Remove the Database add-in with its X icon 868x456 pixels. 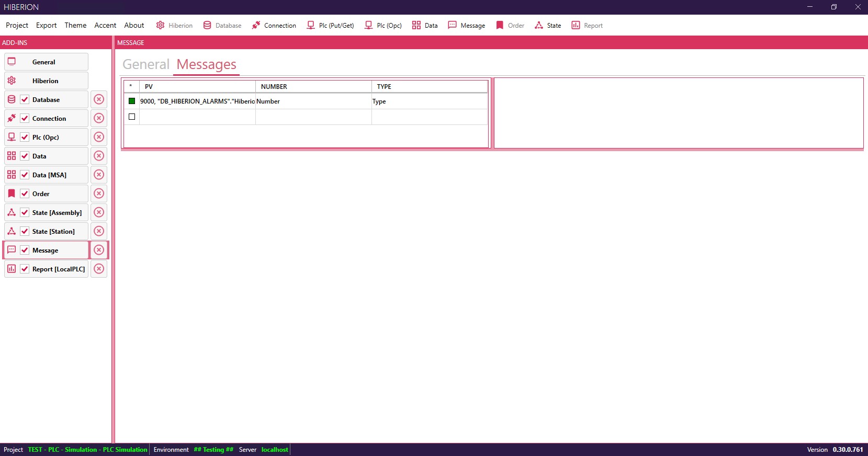[99, 99]
